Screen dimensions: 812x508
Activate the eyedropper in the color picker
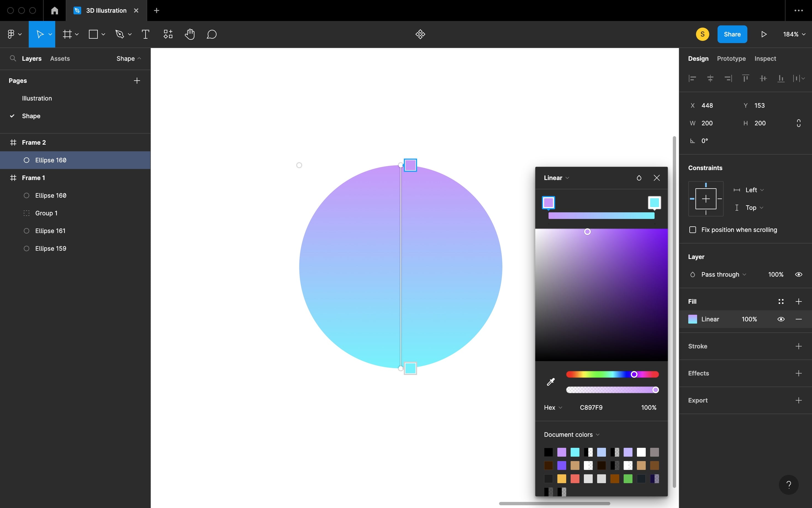[x=550, y=382]
